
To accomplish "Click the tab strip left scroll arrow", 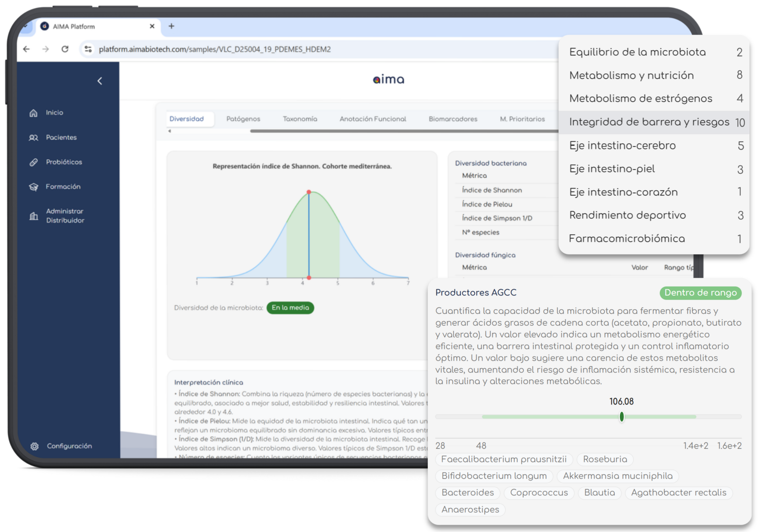I will pyautogui.click(x=169, y=131).
